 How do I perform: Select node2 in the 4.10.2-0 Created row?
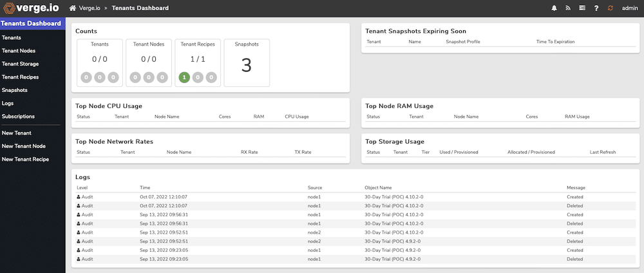click(314, 232)
